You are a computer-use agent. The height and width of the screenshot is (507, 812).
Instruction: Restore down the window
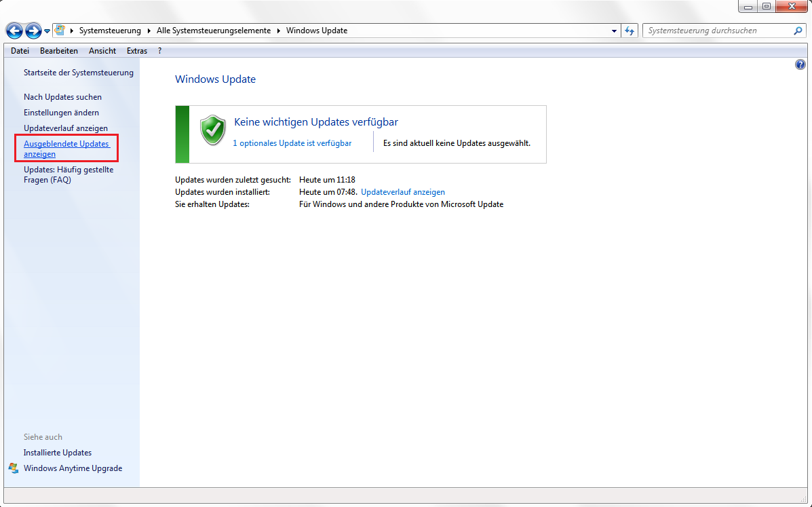pyautogui.click(x=767, y=7)
